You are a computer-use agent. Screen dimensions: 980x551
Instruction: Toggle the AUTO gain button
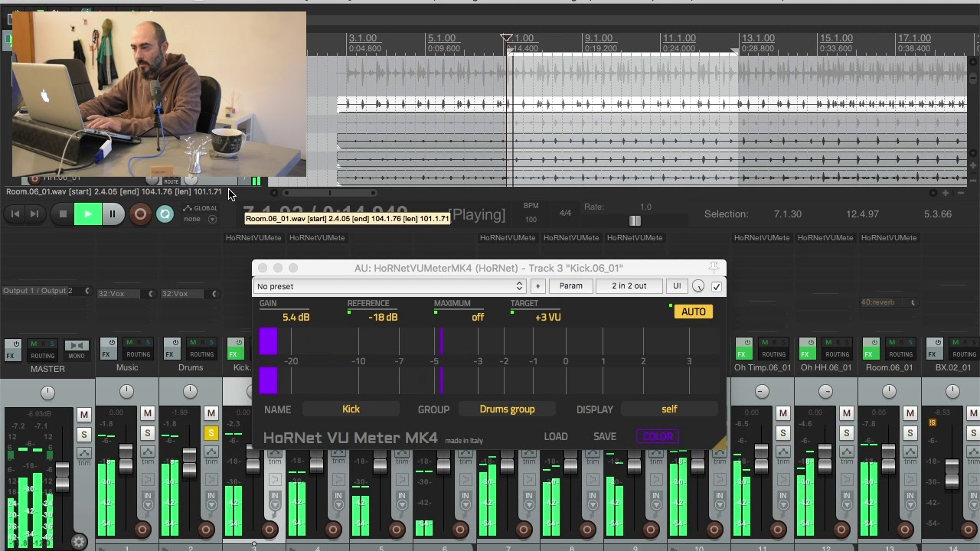coord(694,311)
